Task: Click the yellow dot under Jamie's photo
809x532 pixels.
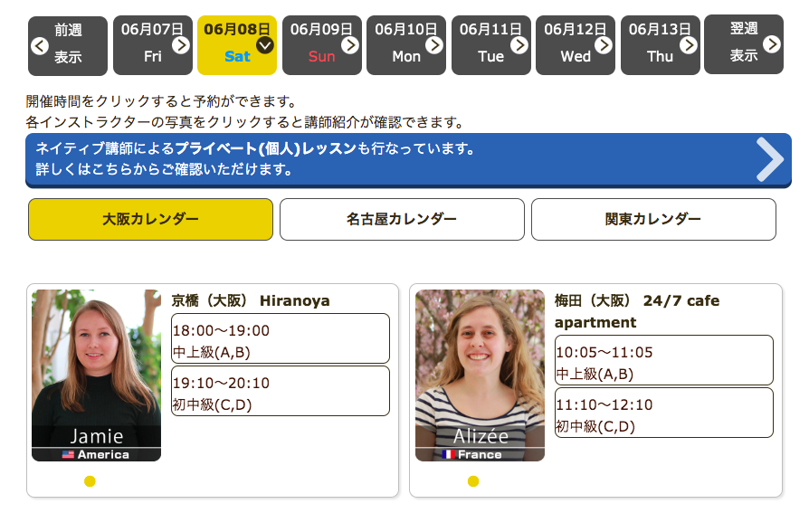Action: pos(90,481)
